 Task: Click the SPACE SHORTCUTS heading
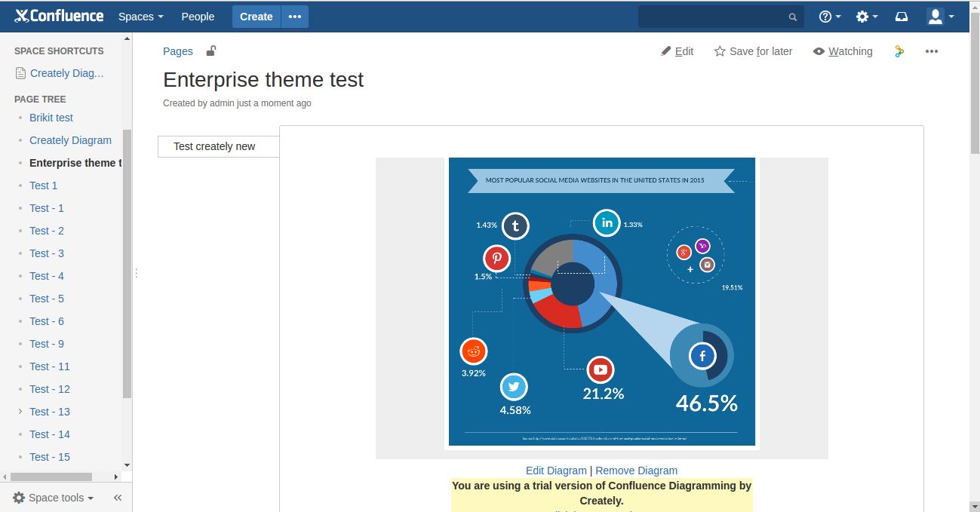[59, 51]
